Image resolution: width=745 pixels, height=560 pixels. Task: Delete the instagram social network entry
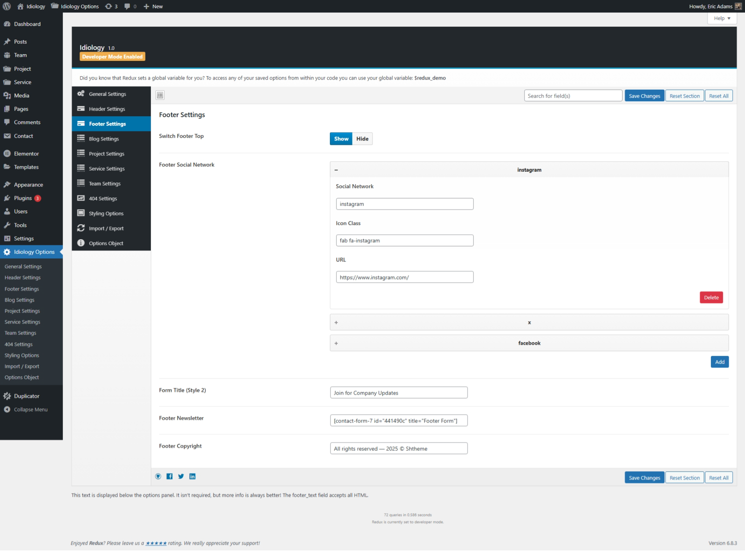(711, 297)
